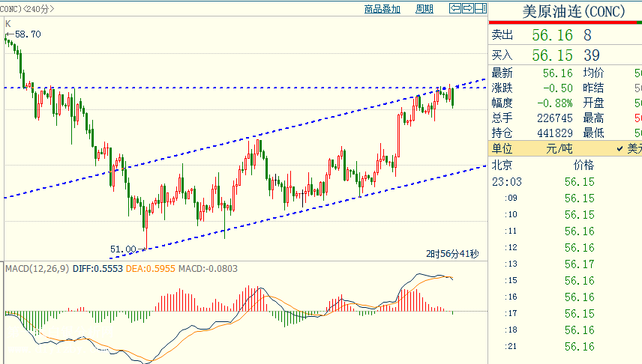The height and width of the screenshot is (364, 642).
Task: Click the K chart type label
Action: point(8,24)
